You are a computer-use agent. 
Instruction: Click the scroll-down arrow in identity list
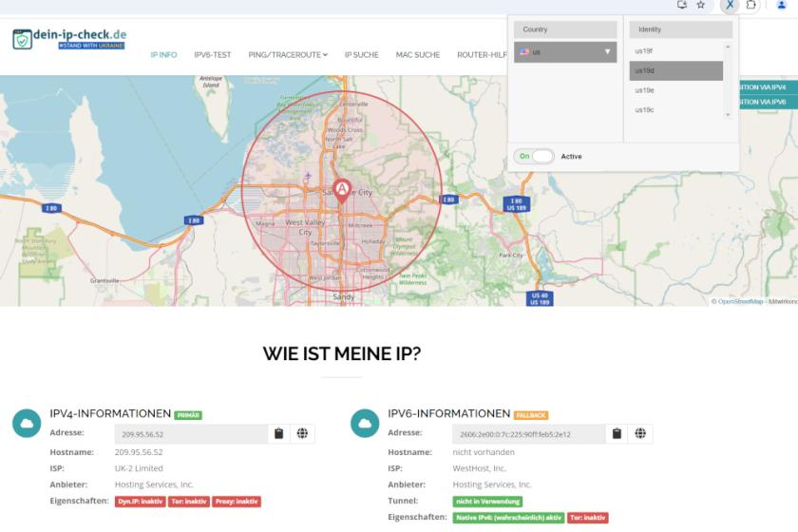728,115
